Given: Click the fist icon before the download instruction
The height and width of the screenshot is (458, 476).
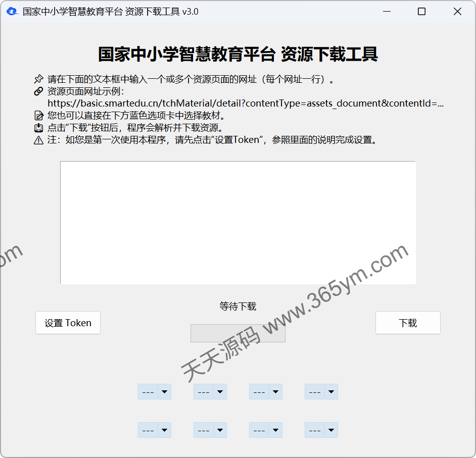Looking at the screenshot, I should pos(38,127).
